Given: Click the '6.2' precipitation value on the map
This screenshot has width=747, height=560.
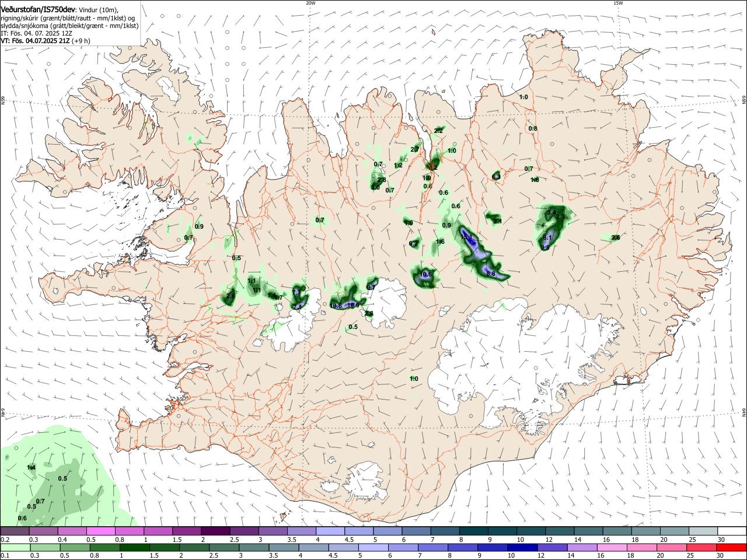Looking at the screenshot, I should (414, 243).
